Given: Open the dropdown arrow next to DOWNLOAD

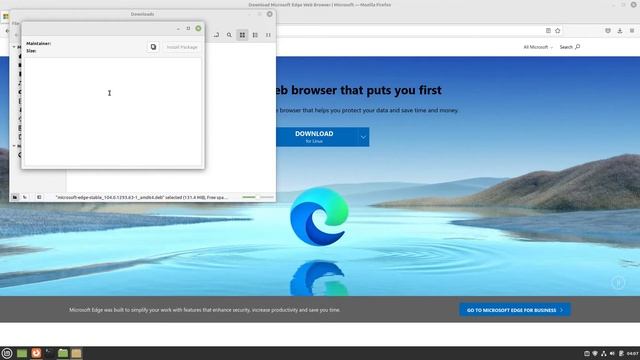Looking at the screenshot, I should point(363,137).
